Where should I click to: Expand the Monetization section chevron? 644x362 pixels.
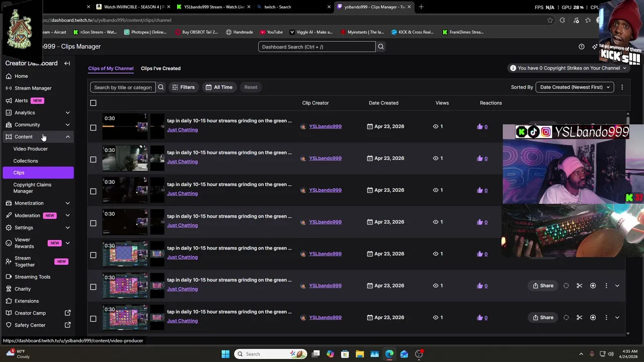click(67, 203)
